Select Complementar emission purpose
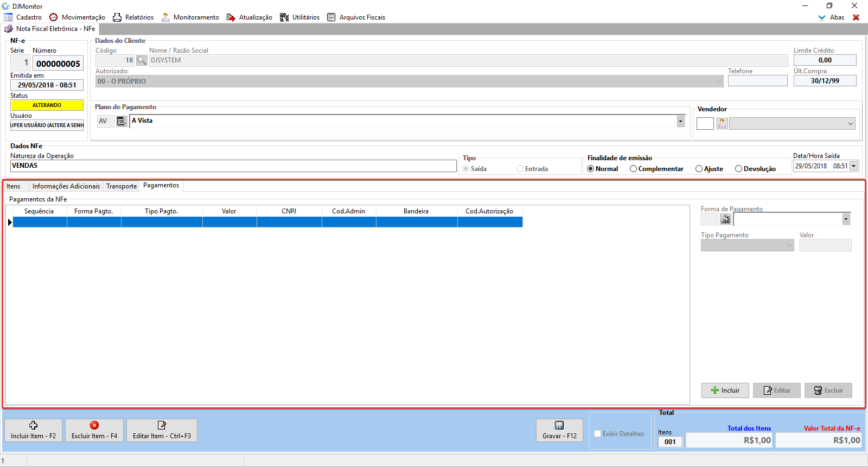868x467 pixels. tap(633, 169)
